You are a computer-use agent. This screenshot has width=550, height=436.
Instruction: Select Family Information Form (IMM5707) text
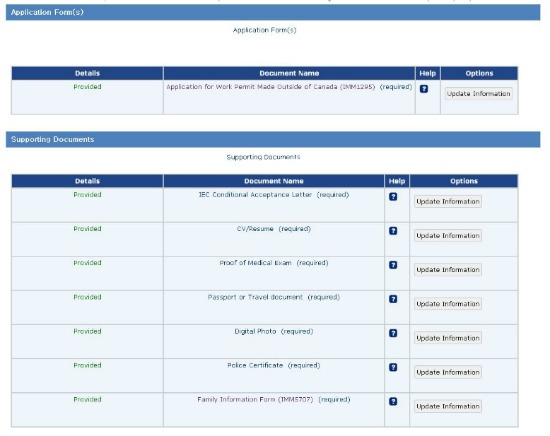click(x=255, y=400)
